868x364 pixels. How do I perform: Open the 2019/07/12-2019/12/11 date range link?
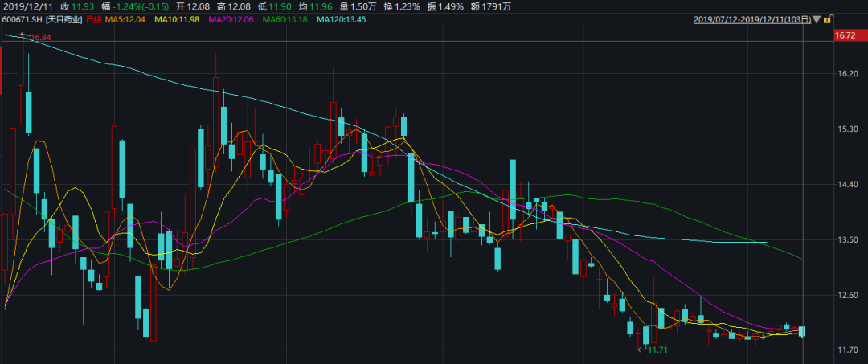751,19
